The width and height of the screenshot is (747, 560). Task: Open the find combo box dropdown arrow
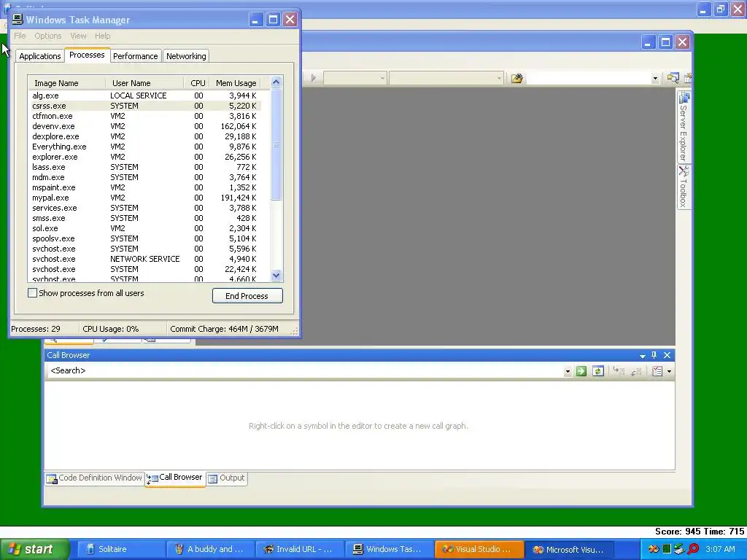click(x=655, y=79)
